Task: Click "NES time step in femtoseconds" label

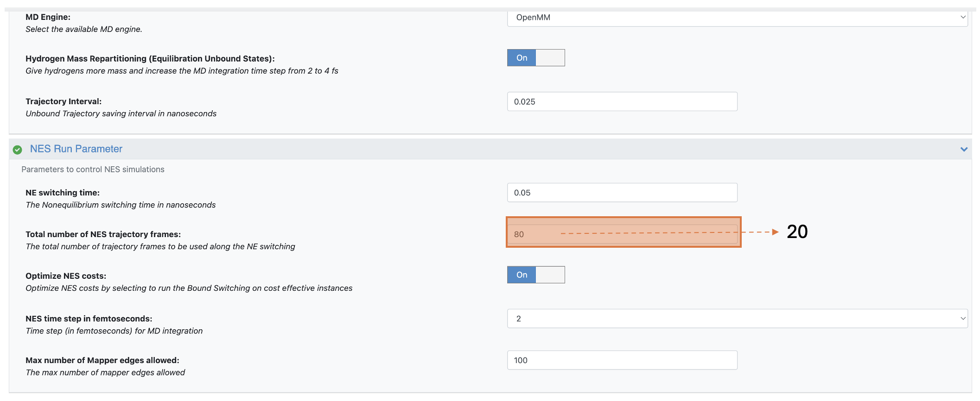Action: point(89,319)
